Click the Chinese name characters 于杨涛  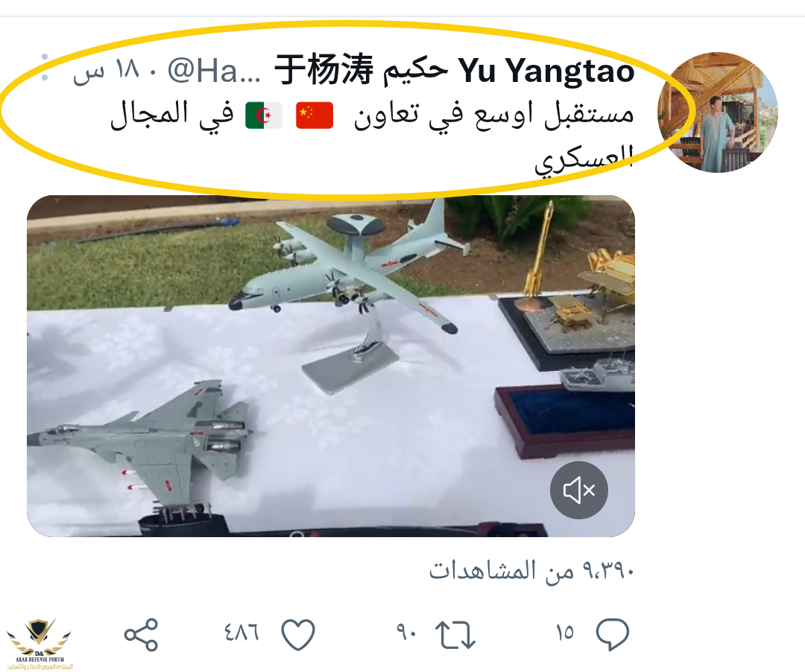click(324, 70)
